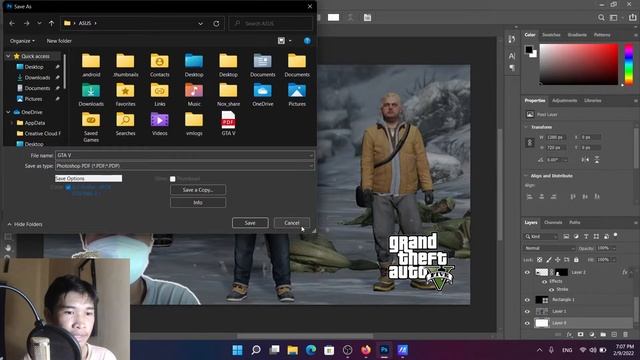Screen dimensions: 640x360
Task: Toggle Effects visibility on Layer 2
Action: point(544,282)
